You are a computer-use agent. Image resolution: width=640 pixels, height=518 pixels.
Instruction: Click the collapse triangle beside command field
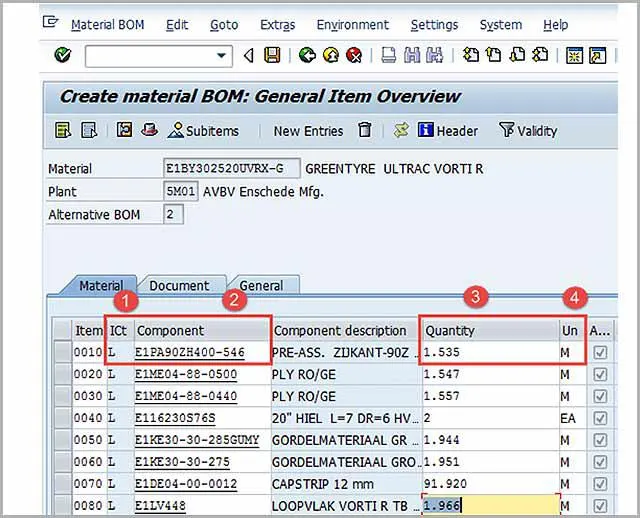point(248,56)
